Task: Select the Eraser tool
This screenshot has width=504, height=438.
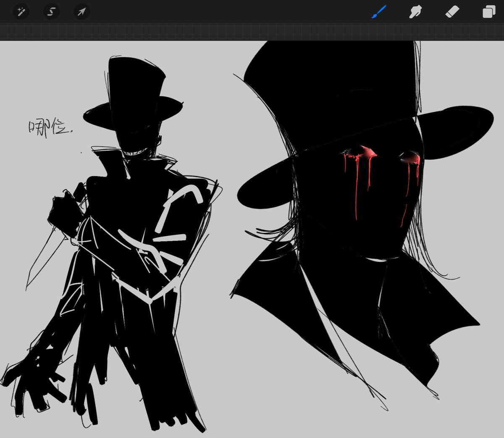Action: [452, 12]
